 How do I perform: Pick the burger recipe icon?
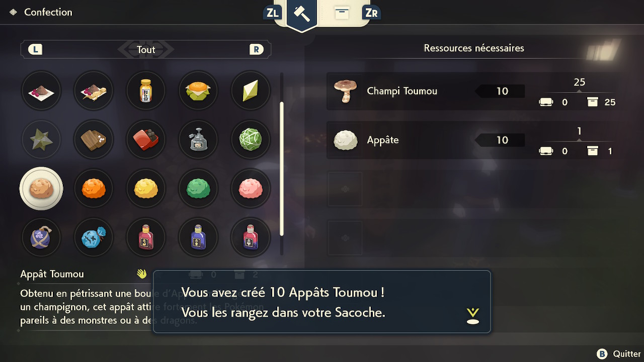pyautogui.click(x=198, y=90)
